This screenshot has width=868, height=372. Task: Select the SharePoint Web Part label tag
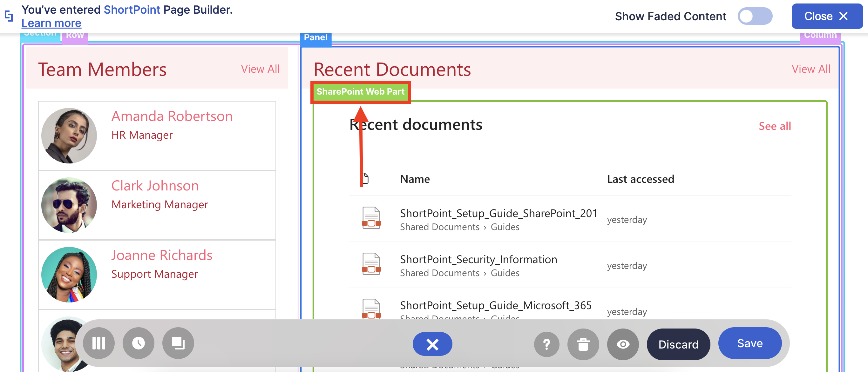[x=360, y=91]
